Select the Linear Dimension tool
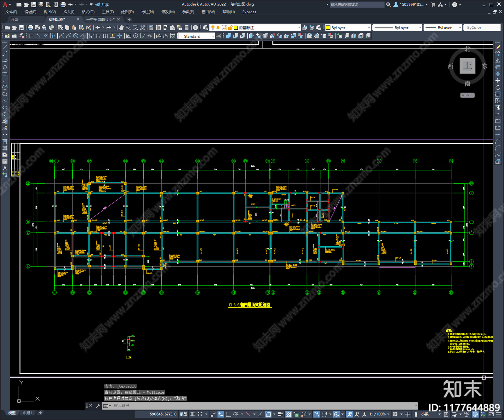Screen dimensions: 504x420 [31, 36]
